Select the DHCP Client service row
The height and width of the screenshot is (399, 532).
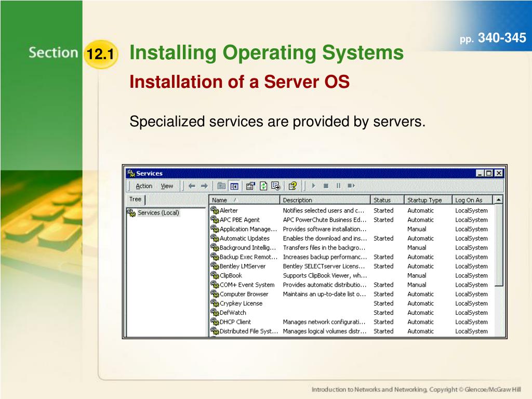(352, 322)
